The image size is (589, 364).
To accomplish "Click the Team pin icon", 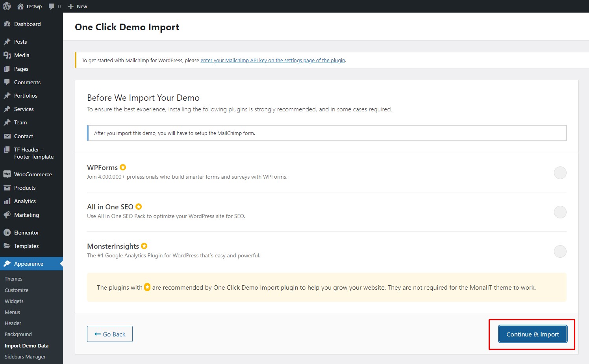I will point(7,122).
